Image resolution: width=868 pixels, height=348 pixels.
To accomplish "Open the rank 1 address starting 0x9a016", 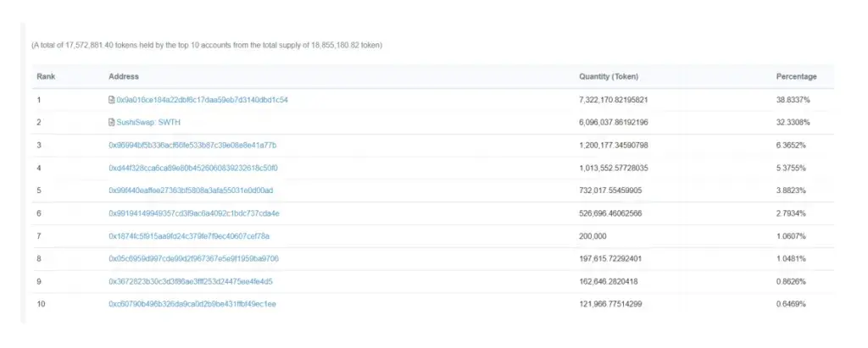I will 202,100.
